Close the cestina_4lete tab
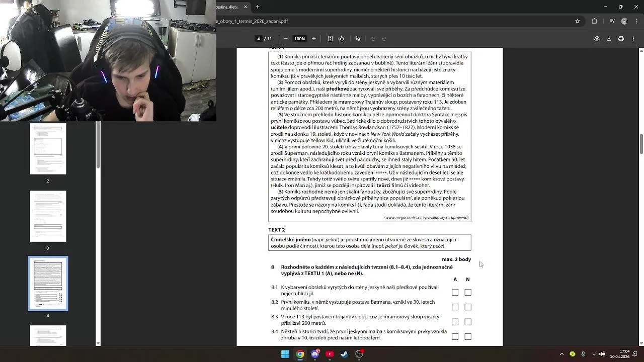The width and height of the screenshot is (644, 362). pyautogui.click(x=246, y=7)
